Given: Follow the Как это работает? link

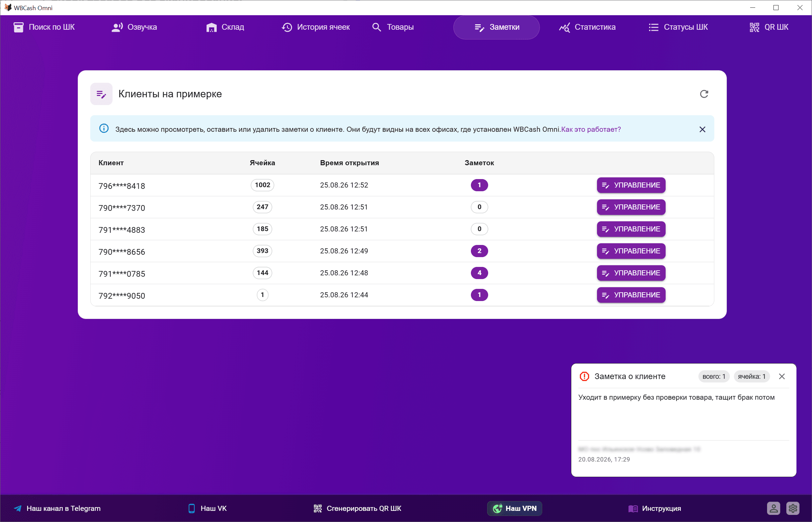Looking at the screenshot, I should point(591,129).
